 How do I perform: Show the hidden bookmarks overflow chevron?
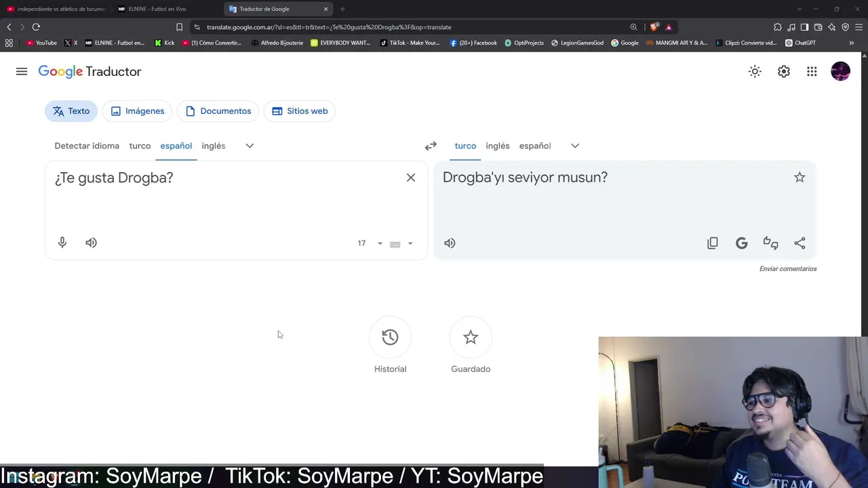point(851,43)
